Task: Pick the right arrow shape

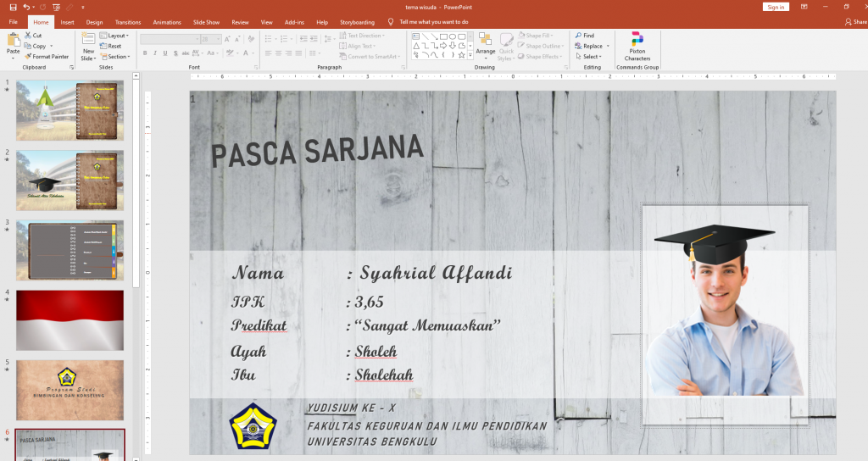Action: 443,46
